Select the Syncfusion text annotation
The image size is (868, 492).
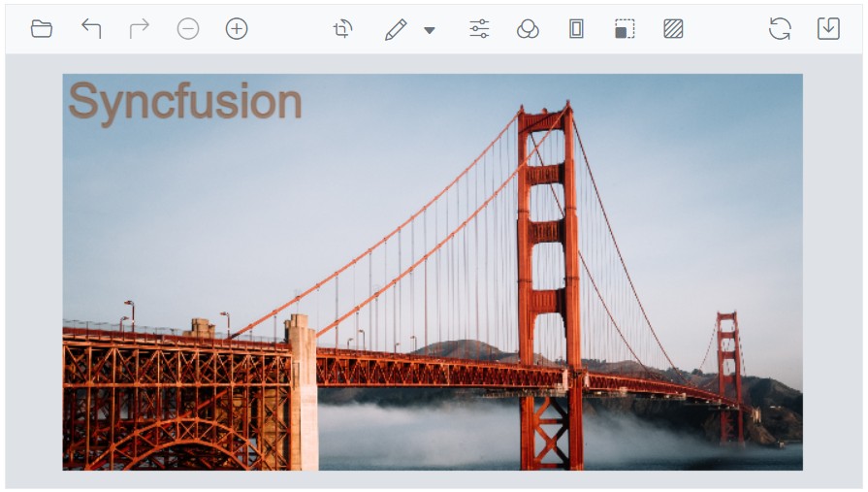[185, 102]
